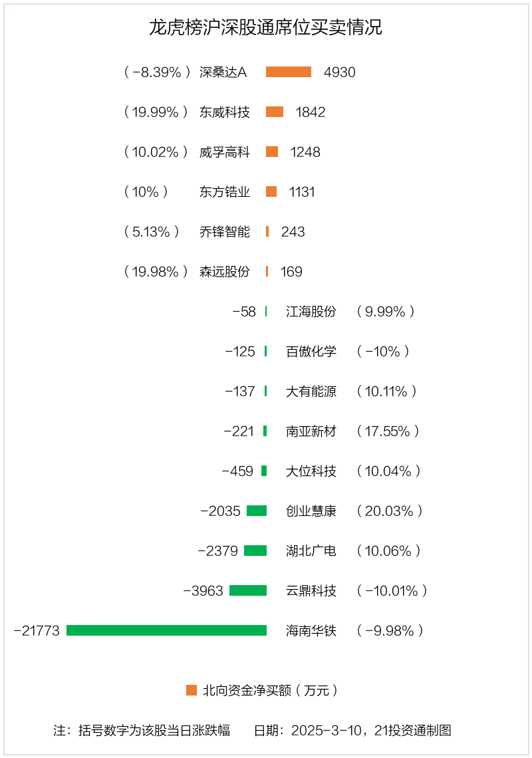Viewport: 532px width, 758px height.
Task: Select the green bar for 湖北广电
Action: tap(255, 551)
